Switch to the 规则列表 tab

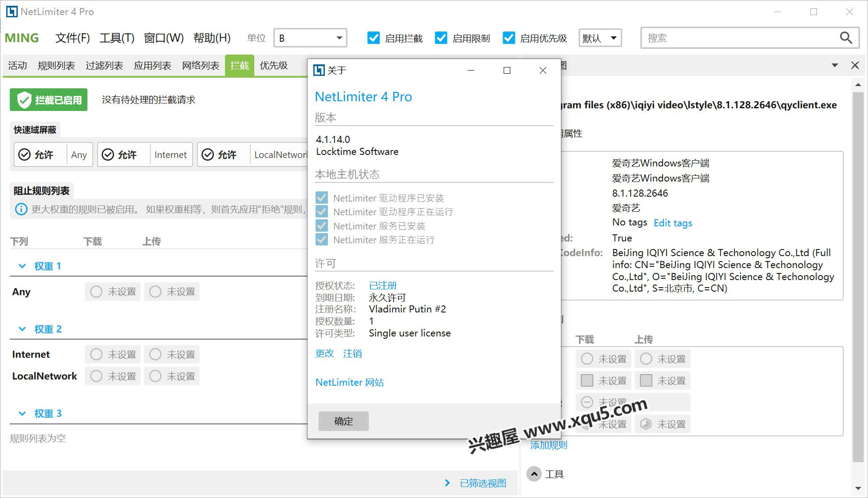pos(56,66)
